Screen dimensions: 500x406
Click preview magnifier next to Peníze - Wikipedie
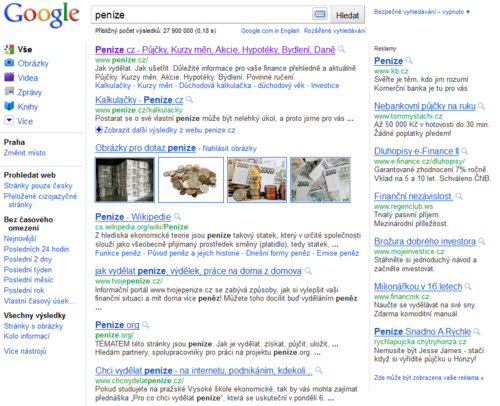(x=177, y=217)
